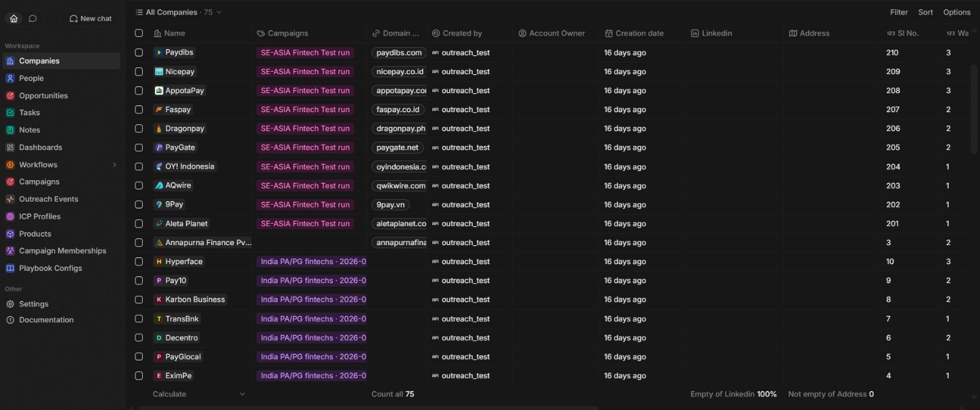Check the Faspay row checkbox
Screen dimensions: 980x410
point(139,110)
